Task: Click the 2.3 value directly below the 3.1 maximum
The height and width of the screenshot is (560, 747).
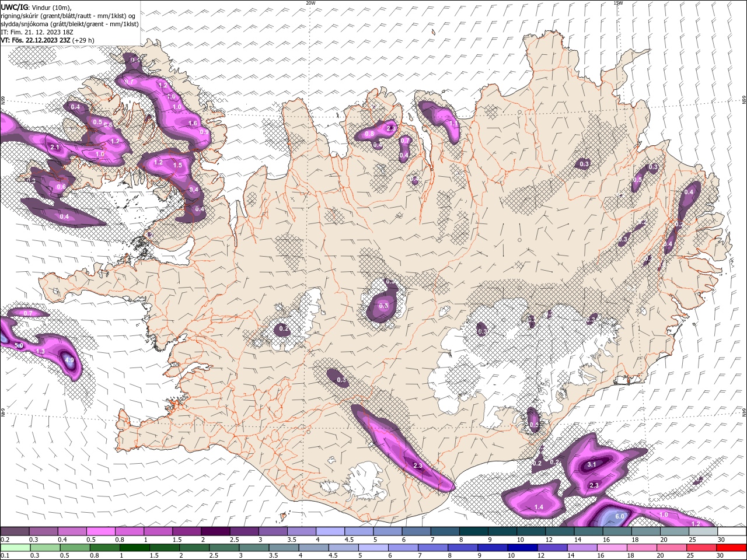Action: pos(594,485)
